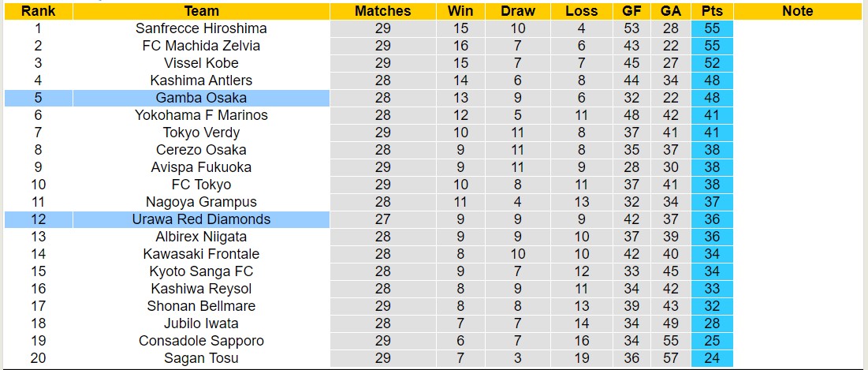
Task: Open the Sanfrecce Hiroshima team link
Action: [201, 28]
